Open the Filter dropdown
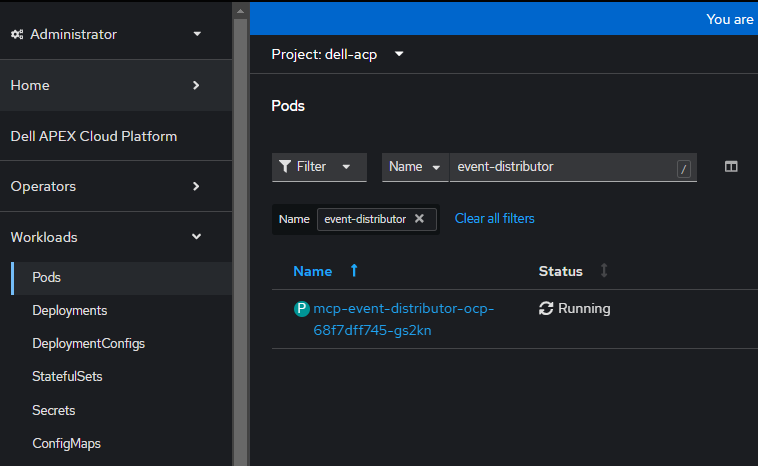The image size is (758, 466). (319, 167)
